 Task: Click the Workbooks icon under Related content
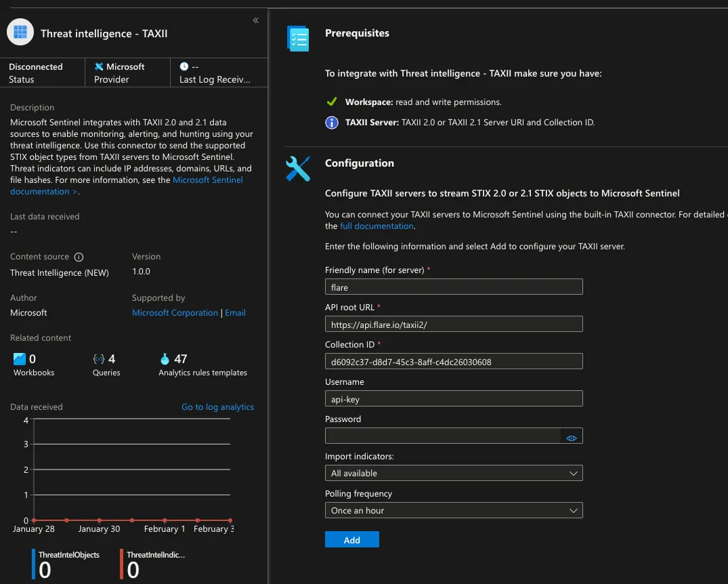[20, 358]
